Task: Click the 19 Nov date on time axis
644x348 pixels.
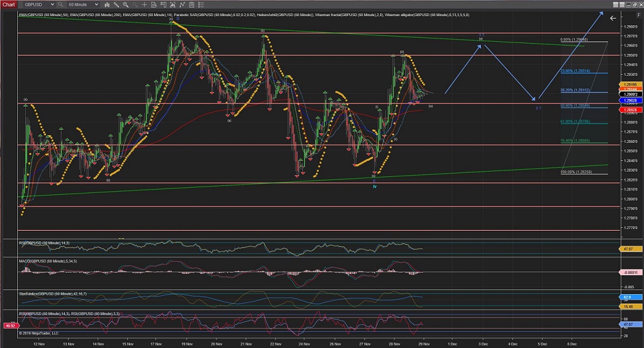Action: 187,344
